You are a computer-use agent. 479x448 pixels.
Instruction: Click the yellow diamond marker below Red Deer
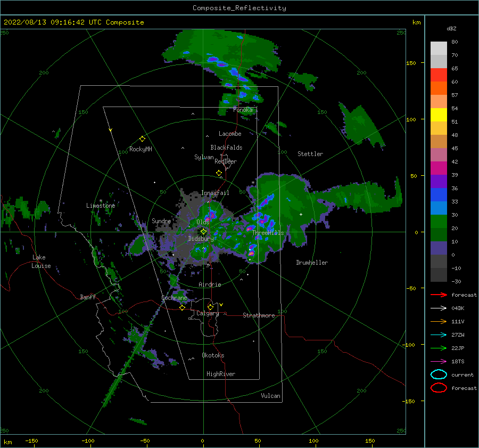point(219,173)
